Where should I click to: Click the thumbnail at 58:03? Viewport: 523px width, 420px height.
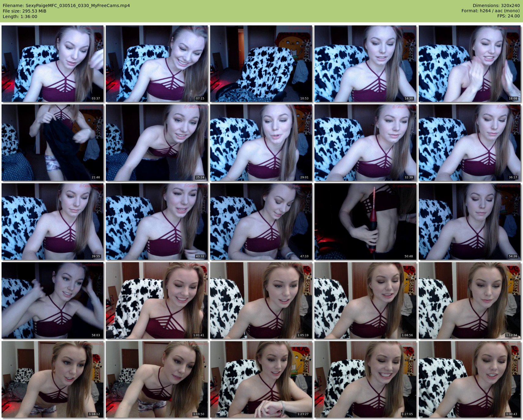(x=53, y=300)
